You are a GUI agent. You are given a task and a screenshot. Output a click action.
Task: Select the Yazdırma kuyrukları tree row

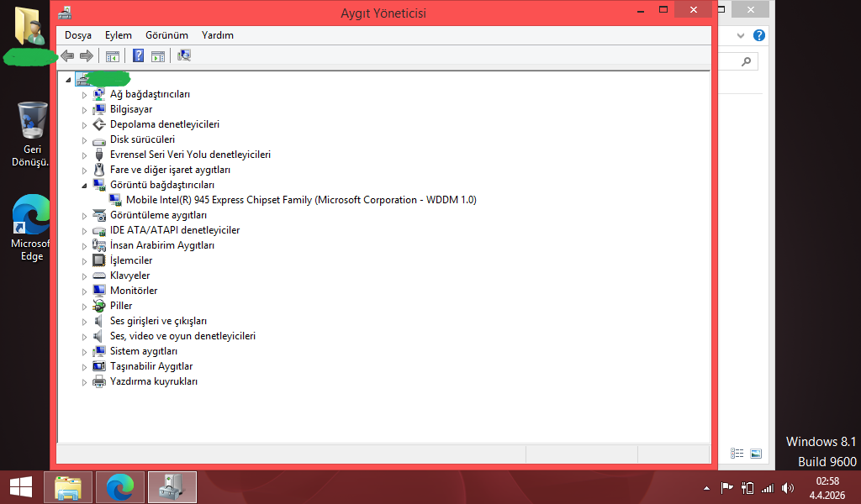(x=153, y=381)
